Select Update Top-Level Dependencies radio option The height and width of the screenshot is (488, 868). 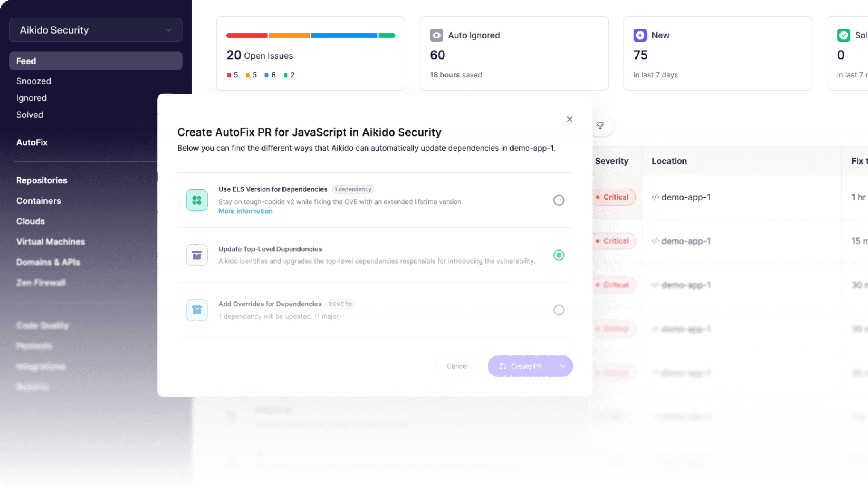[559, 255]
